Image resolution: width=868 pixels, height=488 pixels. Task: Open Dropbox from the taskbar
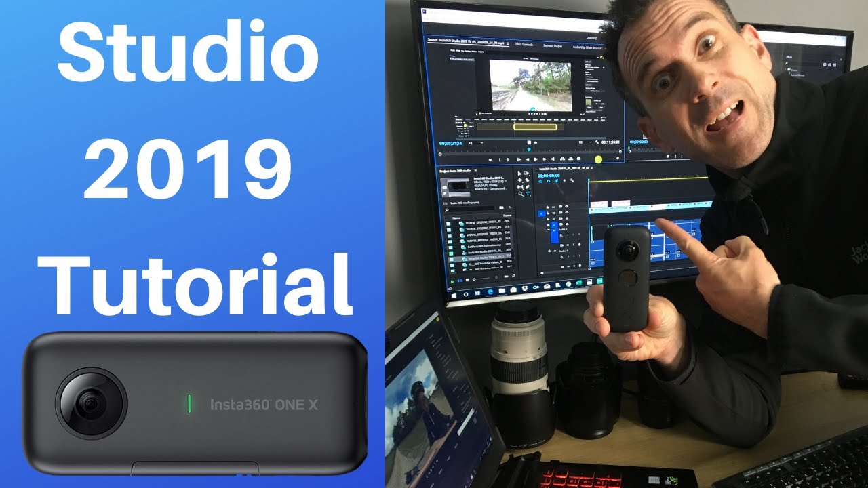[524, 288]
